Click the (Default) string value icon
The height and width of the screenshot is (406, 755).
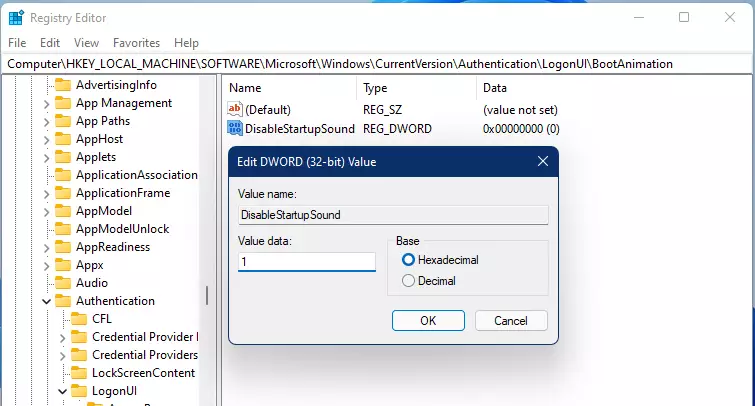(x=235, y=109)
